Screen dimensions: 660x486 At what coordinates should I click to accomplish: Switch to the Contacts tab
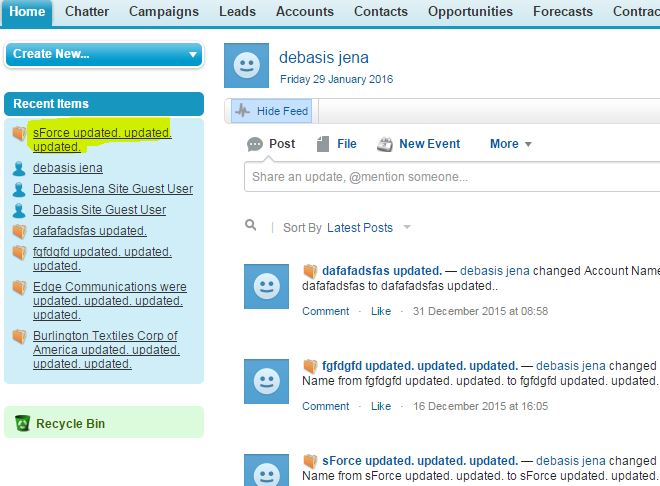pos(381,12)
